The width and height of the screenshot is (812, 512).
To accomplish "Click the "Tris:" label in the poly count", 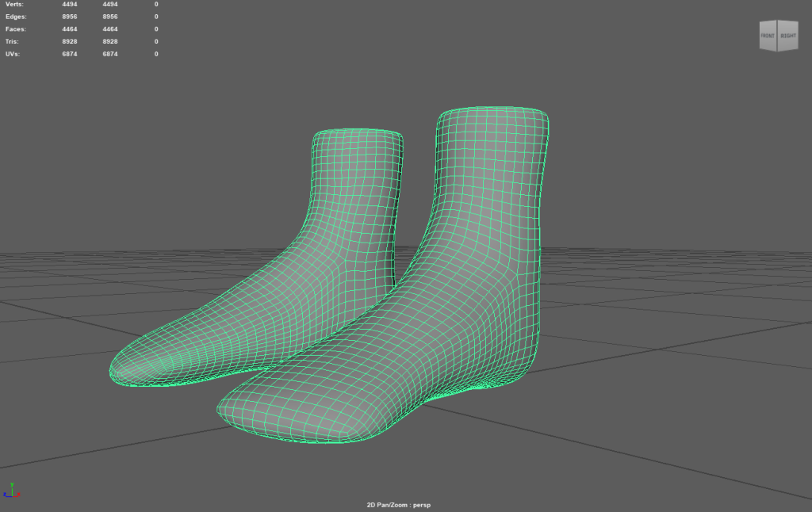I will tap(13, 41).
